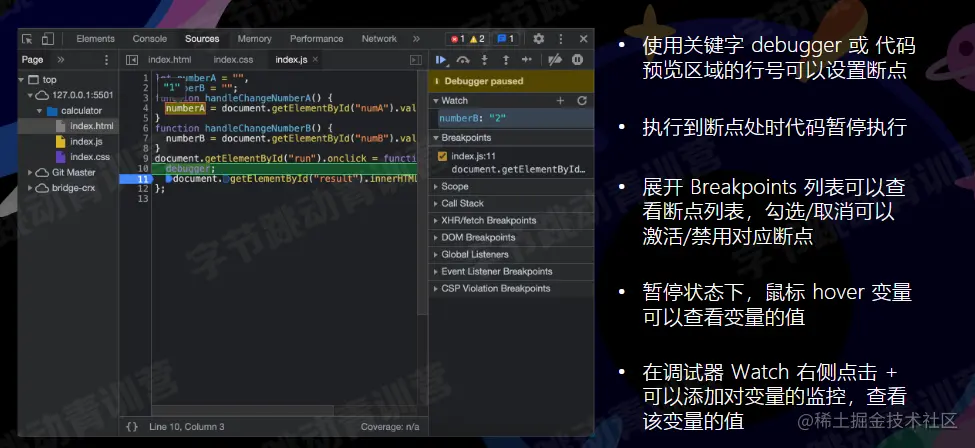Click breakpoint code document.getElementById entry
The image size is (975, 448).
click(519, 169)
